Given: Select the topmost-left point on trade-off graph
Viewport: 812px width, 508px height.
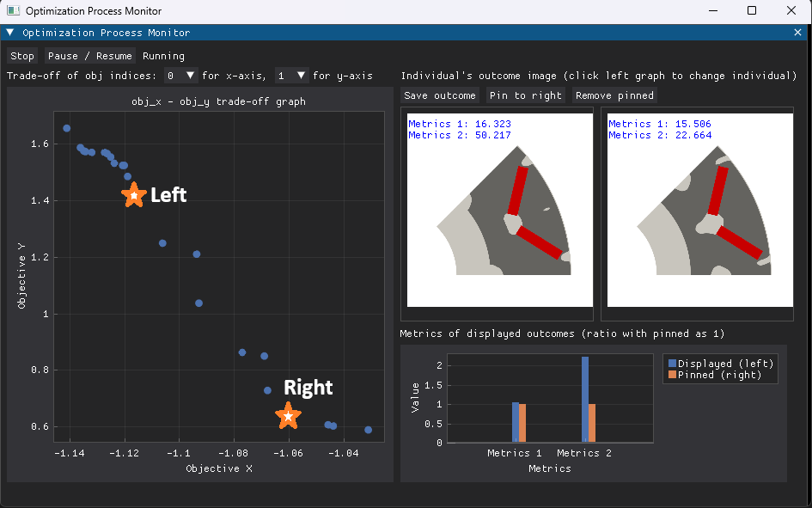Looking at the screenshot, I should tap(67, 128).
